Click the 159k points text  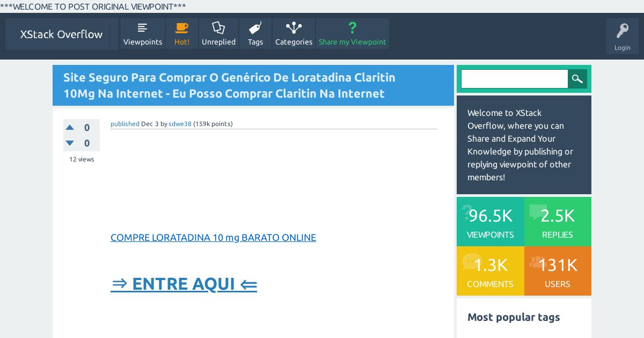213,124
